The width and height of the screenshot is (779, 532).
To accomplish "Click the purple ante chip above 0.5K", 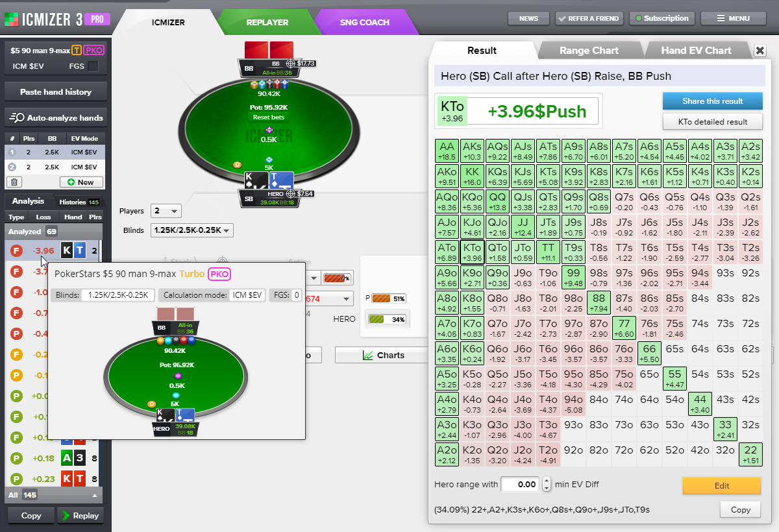I will pos(269,130).
